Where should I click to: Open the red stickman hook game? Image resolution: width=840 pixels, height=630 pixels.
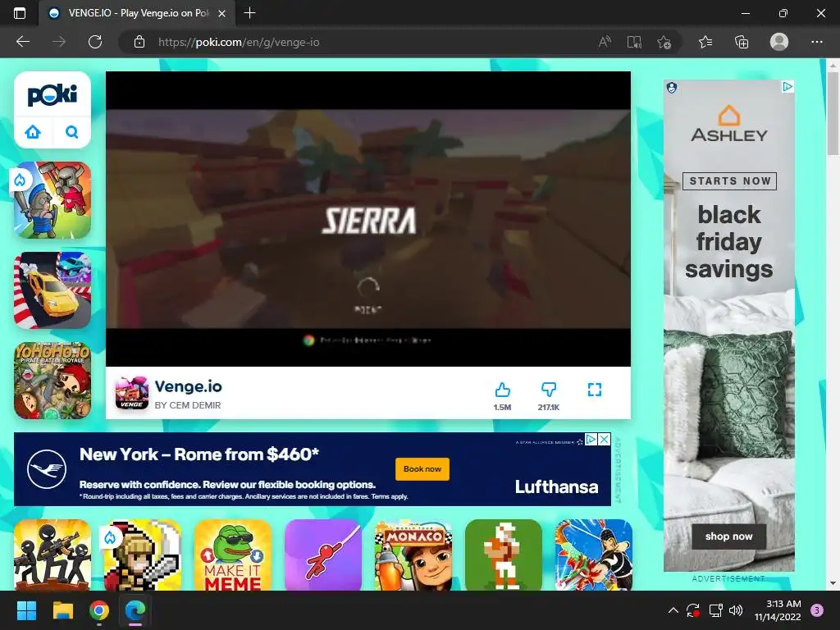(x=323, y=555)
